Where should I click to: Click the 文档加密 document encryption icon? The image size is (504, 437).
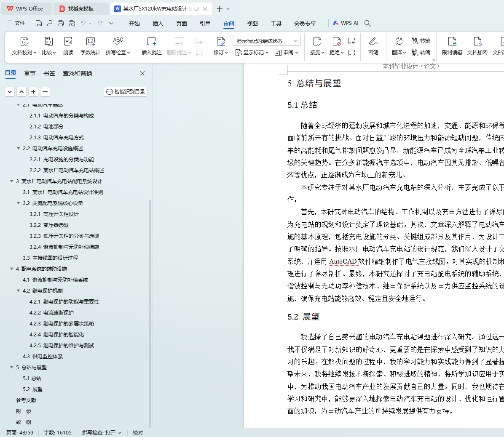point(477,42)
